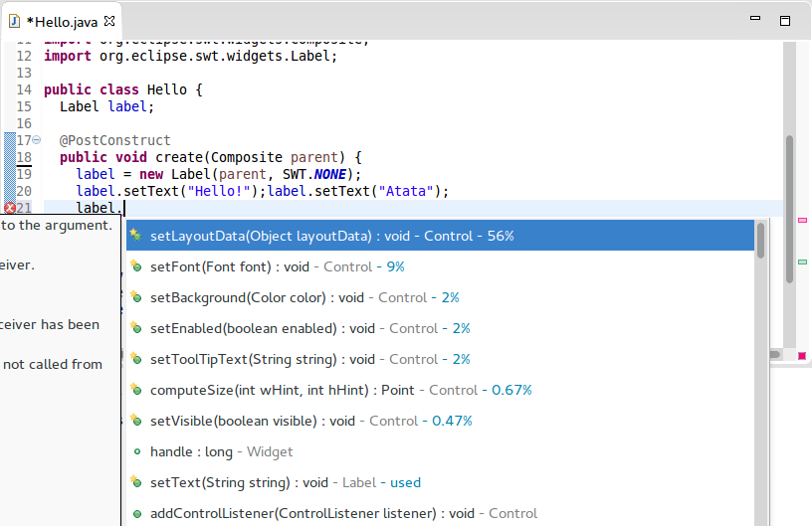Click the Java file icon on Hello.java tab
This screenshot has width=812, height=526.
[x=15, y=20]
